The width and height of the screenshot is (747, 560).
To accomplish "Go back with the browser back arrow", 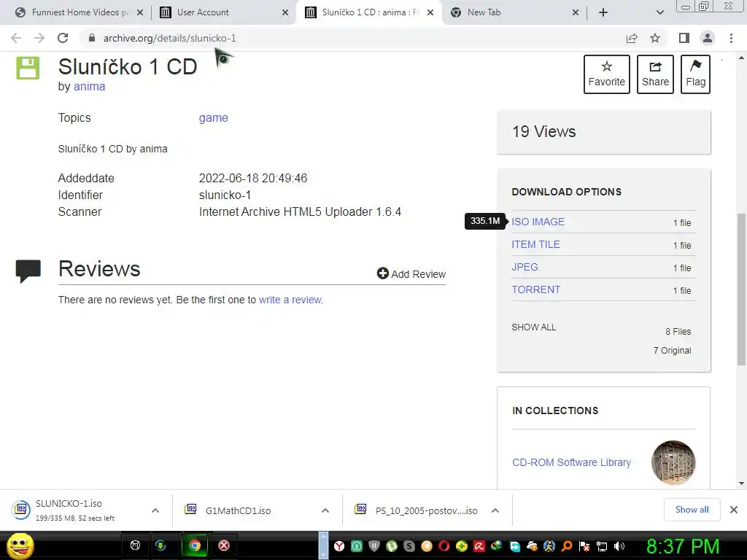I will tap(16, 38).
